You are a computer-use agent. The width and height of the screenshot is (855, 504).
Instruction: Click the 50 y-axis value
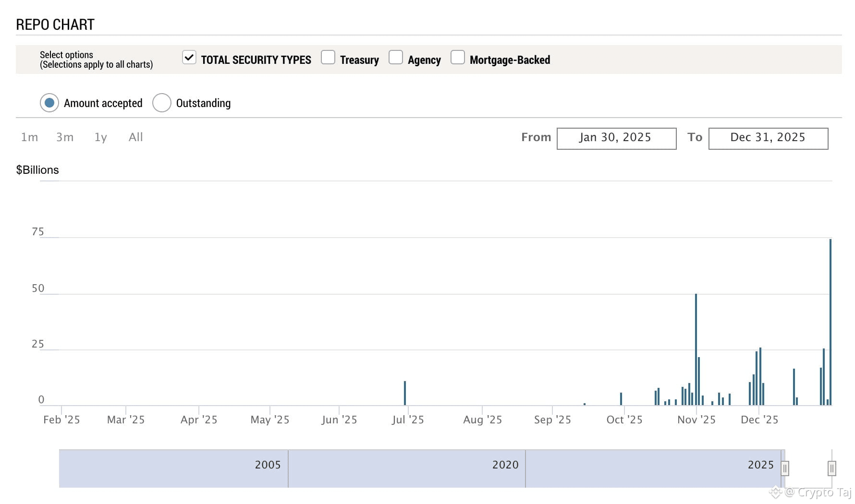pyautogui.click(x=38, y=288)
